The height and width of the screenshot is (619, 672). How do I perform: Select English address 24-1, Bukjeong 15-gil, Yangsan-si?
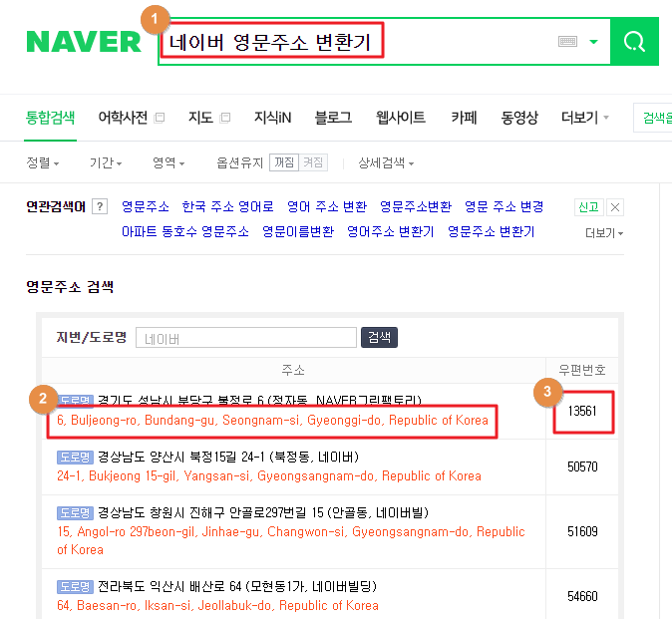coord(269,476)
